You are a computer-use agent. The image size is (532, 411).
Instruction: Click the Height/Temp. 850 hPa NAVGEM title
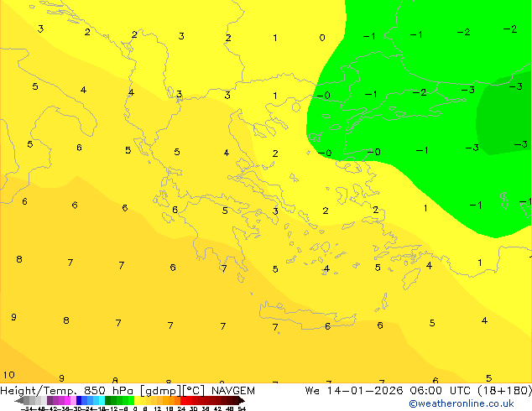128,391
